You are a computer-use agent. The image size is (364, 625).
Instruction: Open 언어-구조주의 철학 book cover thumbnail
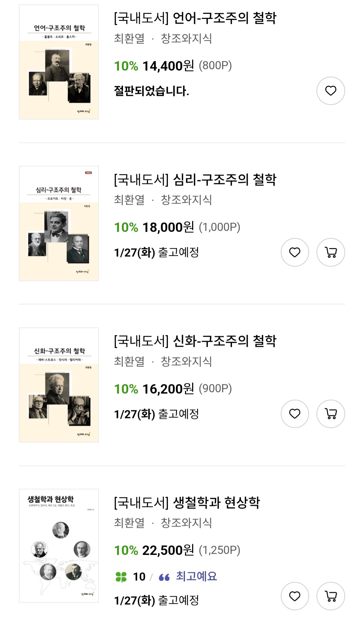pos(59,62)
